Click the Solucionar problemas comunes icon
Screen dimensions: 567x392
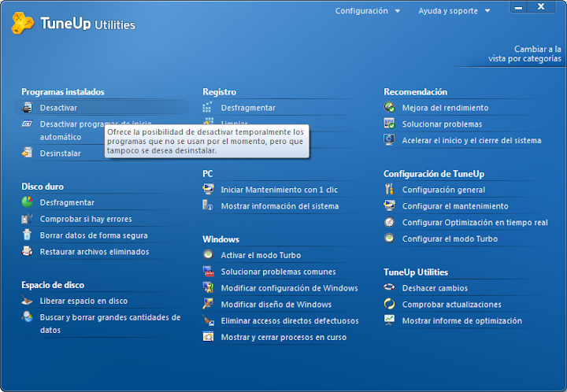208,272
